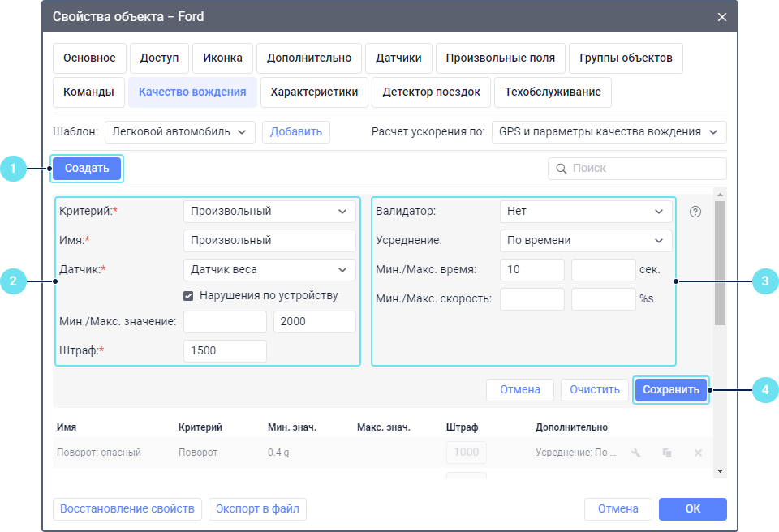Image resolution: width=779 pixels, height=532 pixels.
Task: Click the Критерий column header
Action: pyautogui.click(x=200, y=427)
